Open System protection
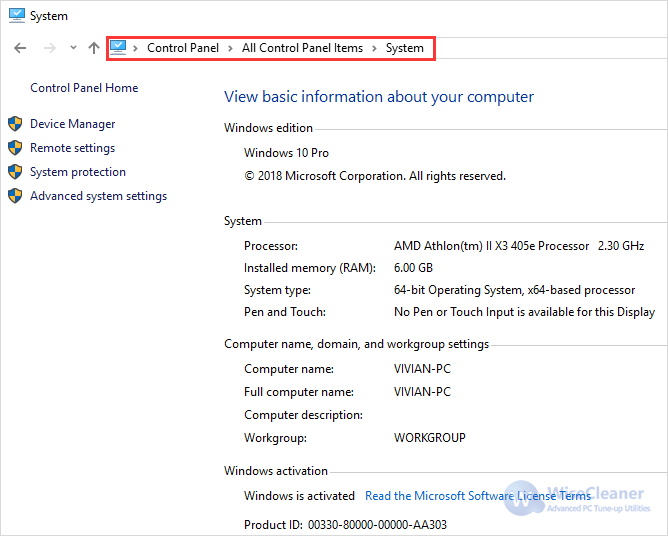 click(78, 172)
